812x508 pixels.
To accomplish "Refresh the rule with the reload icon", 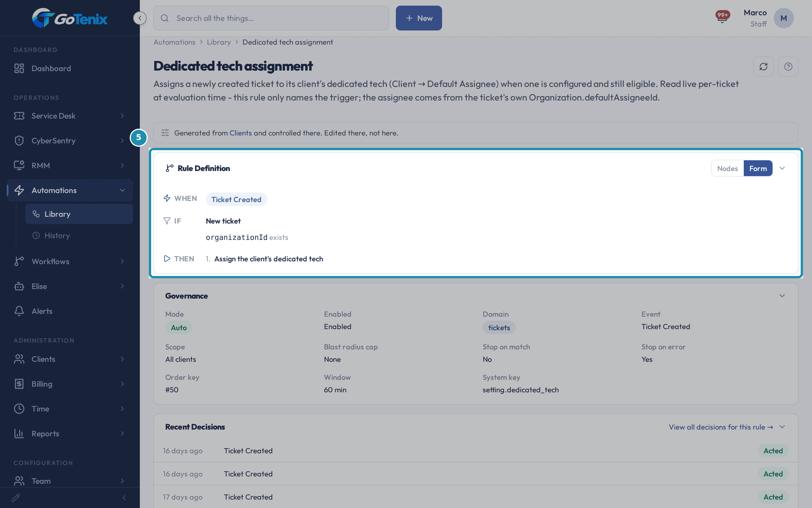I will point(763,67).
